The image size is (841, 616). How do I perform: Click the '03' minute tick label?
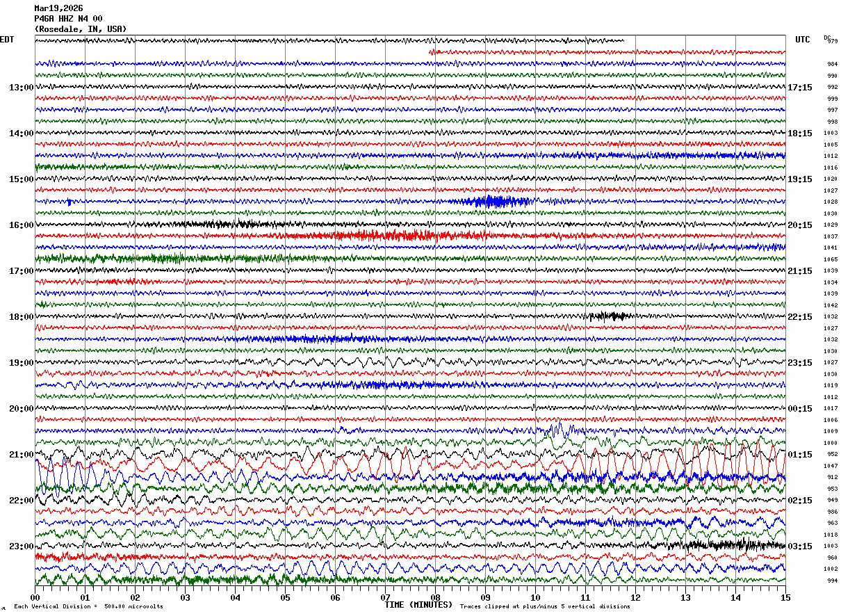[x=185, y=597]
